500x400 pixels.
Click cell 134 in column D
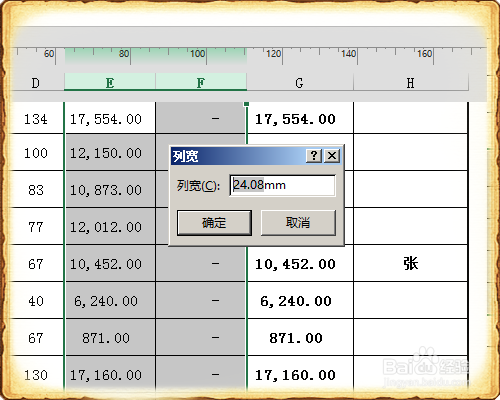[x=36, y=118]
